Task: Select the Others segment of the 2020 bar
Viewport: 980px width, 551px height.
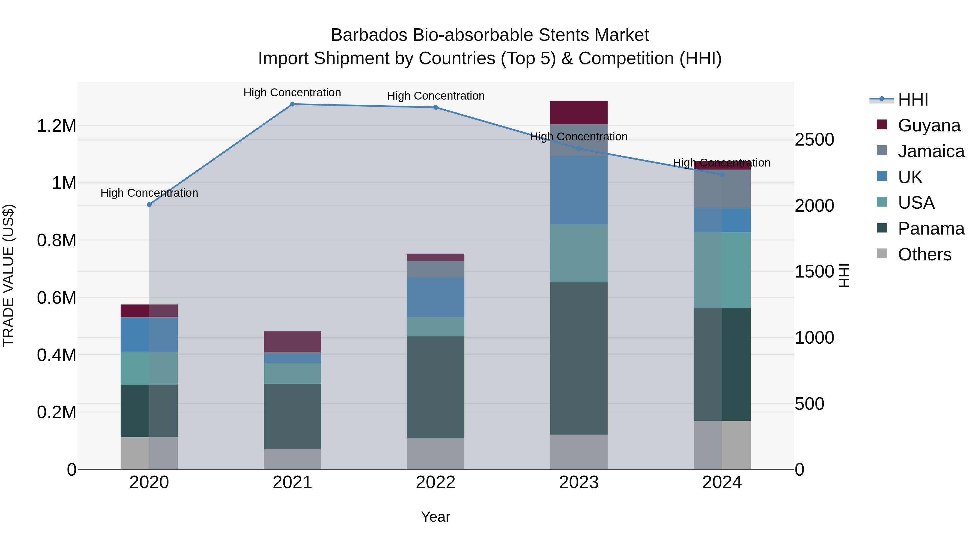Action: click(x=149, y=453)
